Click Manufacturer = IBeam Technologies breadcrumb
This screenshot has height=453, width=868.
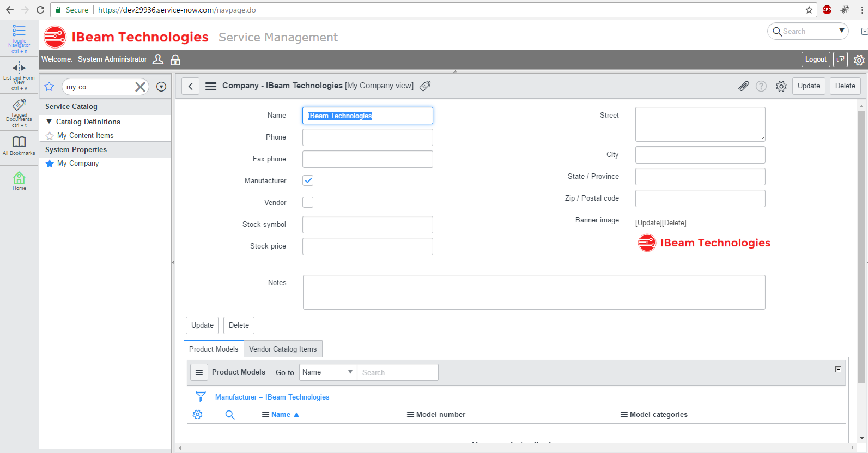[272, 397]
